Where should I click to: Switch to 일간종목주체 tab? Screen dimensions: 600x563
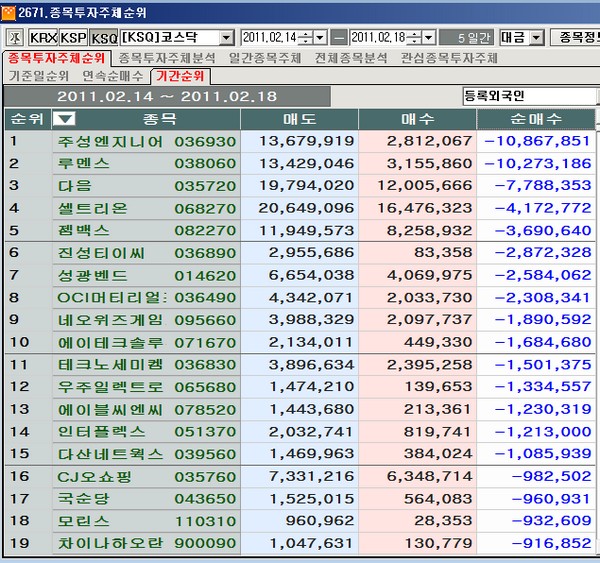point(265,58)
